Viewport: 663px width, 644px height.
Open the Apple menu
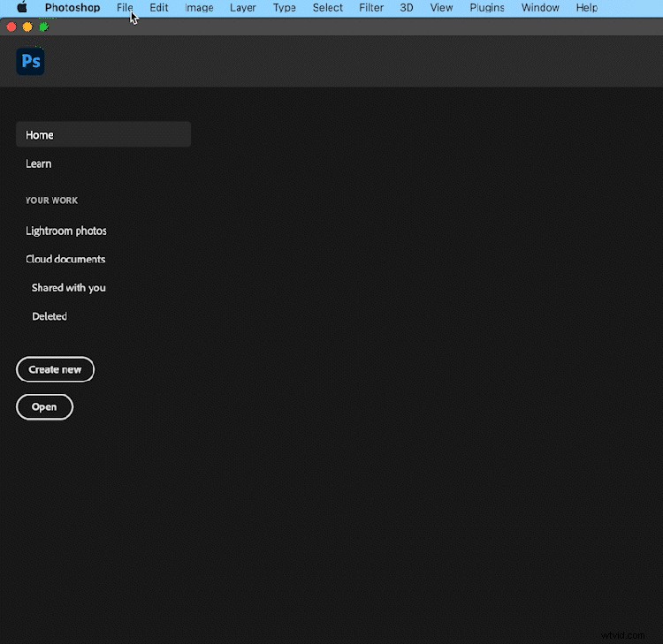[x=22, y=8]
